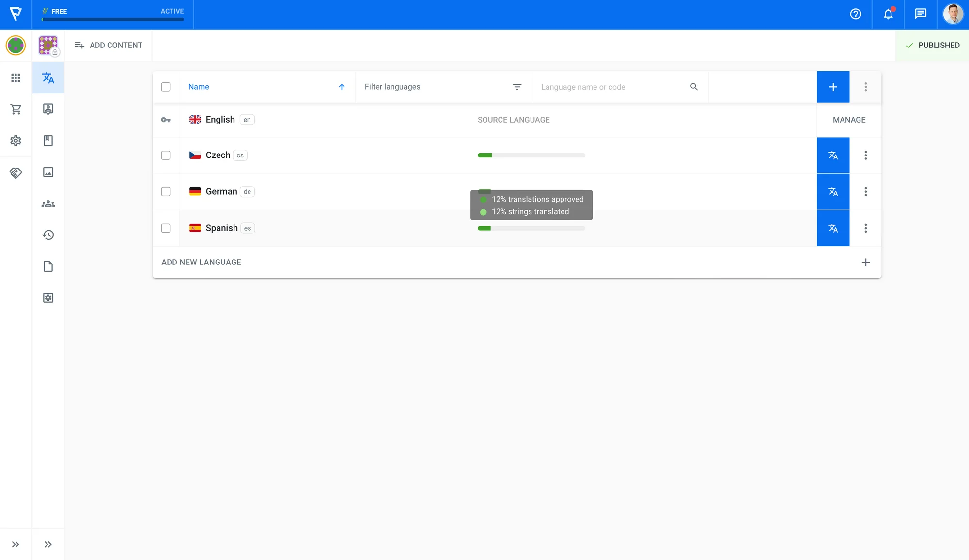Image resolution: width=969 pixels, height=560 pixels.
Task: Open the shopping cart icon in left rail
Action: pos(16,109)
